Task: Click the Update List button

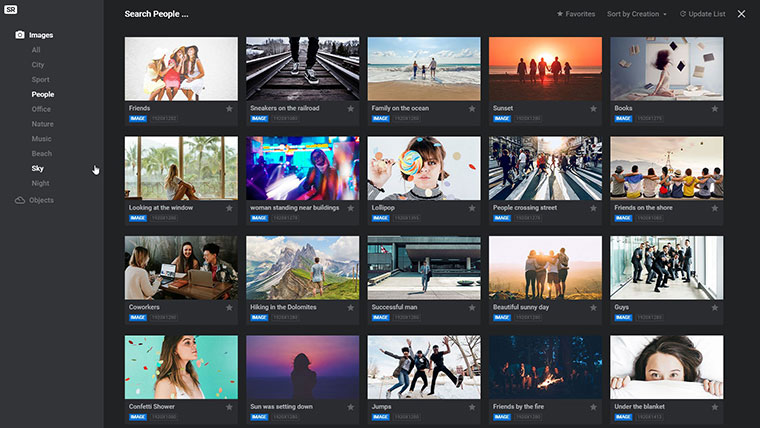Action: tap(706, 14)
